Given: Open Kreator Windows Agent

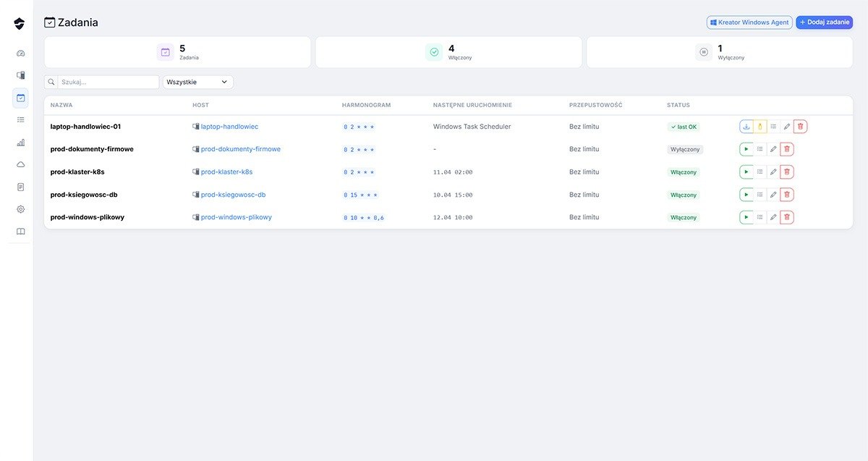Looking at the screenshot, I should [x=749, y=22].
